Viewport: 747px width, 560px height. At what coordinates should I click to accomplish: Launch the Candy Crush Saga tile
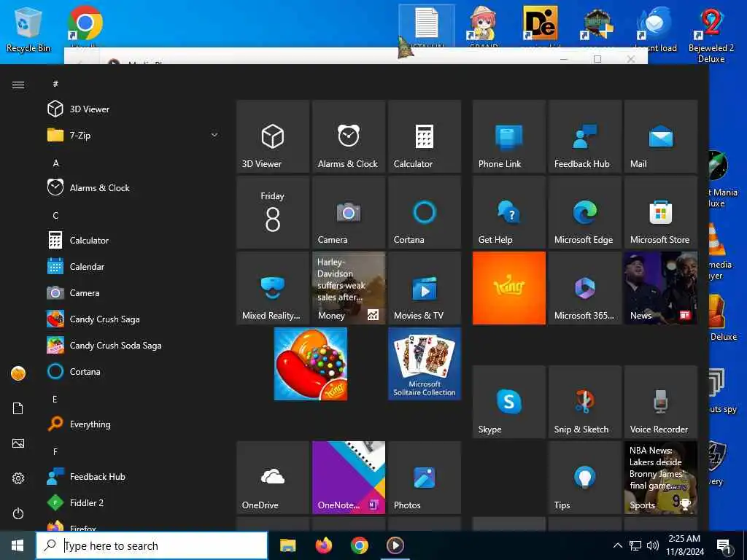(311, 364)
